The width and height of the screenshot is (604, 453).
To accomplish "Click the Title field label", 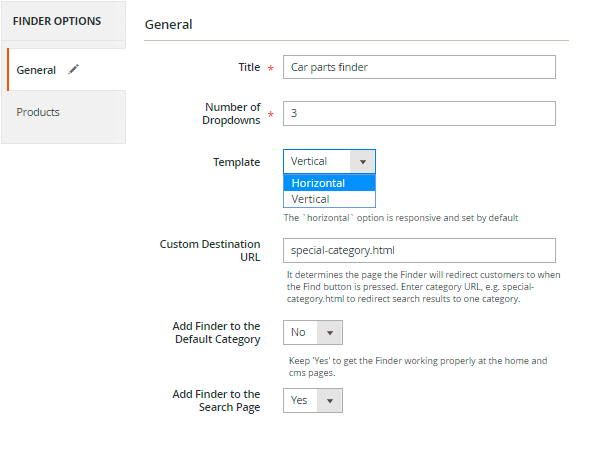I will [248, 67].
